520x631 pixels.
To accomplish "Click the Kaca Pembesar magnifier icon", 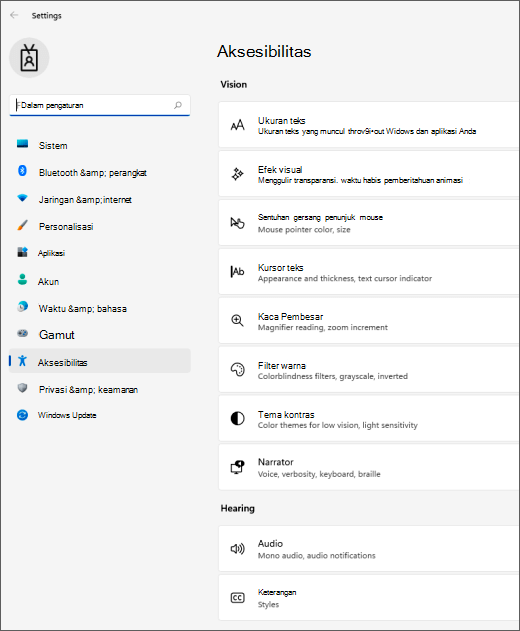I will click(237, 321).
